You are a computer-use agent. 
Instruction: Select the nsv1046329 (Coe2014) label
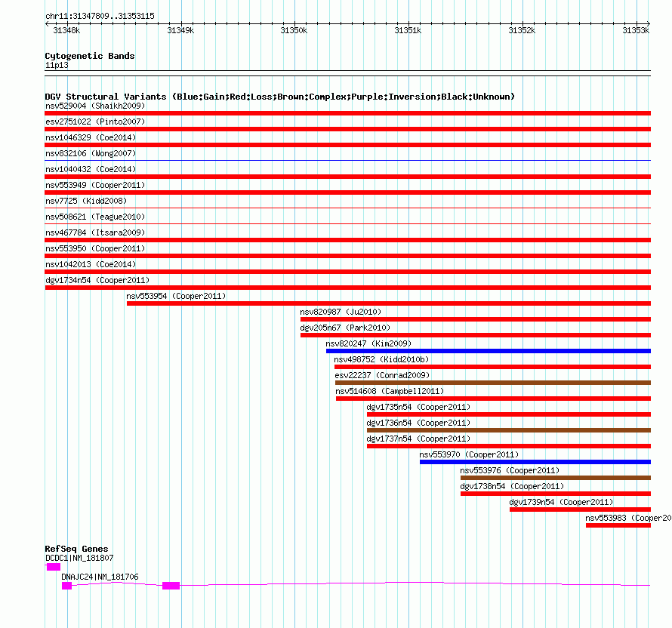(91, 137)
